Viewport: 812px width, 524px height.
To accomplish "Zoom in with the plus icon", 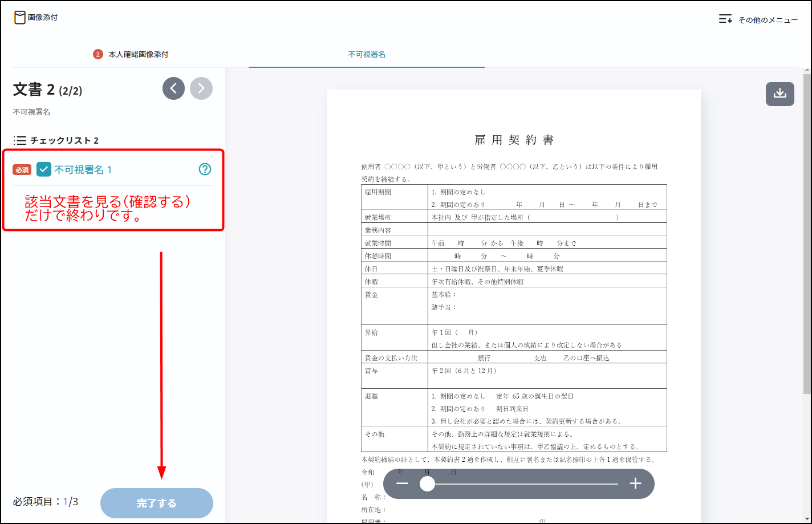I will click(x=635, y=484).
